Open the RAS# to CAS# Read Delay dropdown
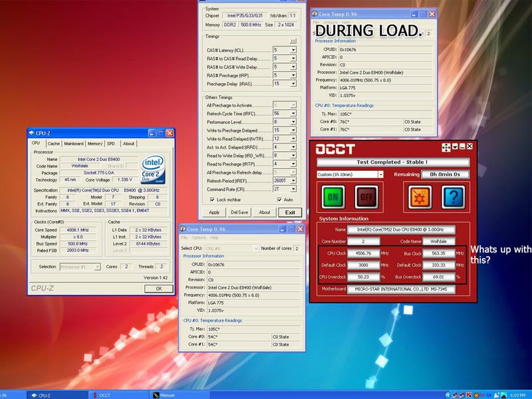This screenshot has height=399, width=532. 293,59
